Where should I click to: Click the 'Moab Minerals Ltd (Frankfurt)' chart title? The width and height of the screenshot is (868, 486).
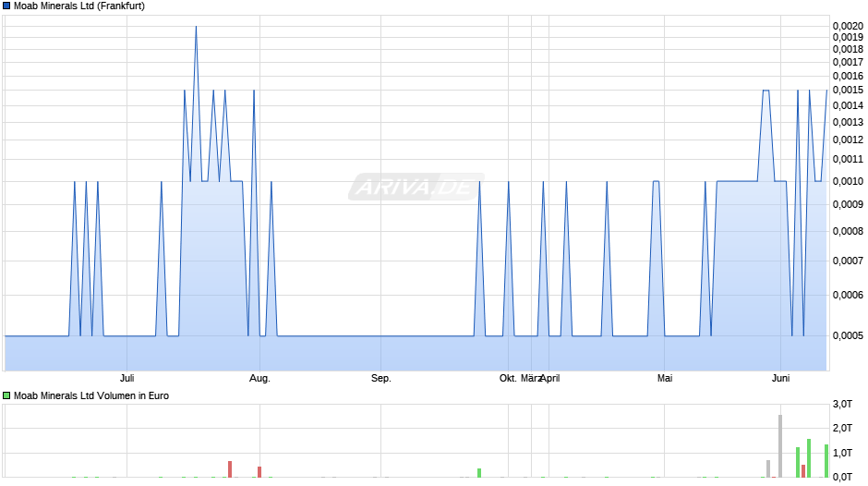tap(79, 6)
